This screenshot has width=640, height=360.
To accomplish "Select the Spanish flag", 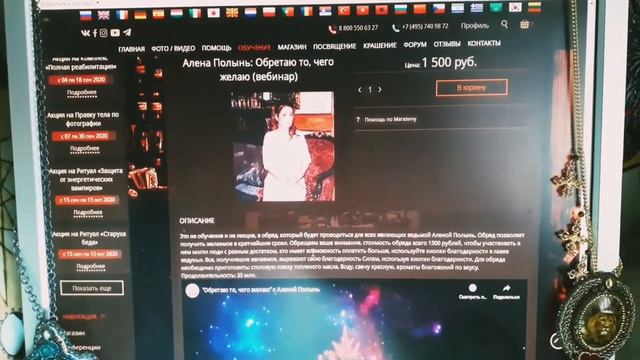I will [x=158, y=14].
